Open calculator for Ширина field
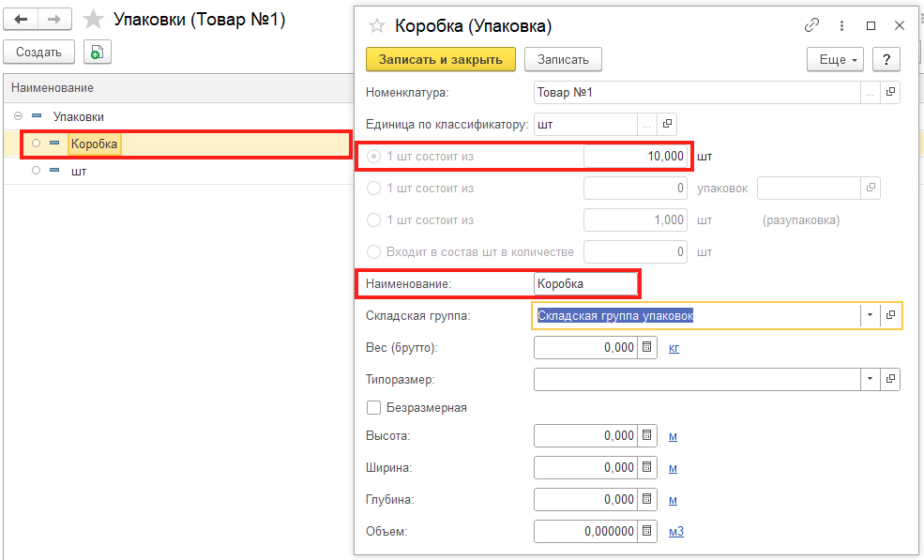 pos(646,467)
